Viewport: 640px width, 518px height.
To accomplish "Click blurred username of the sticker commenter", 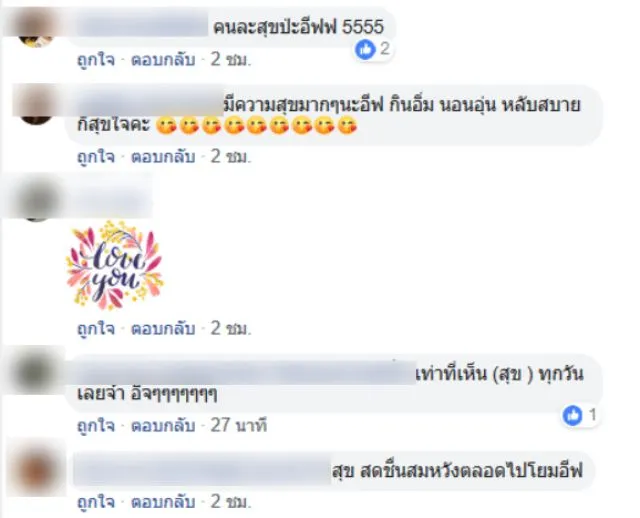I will click(x=110, y=198).
